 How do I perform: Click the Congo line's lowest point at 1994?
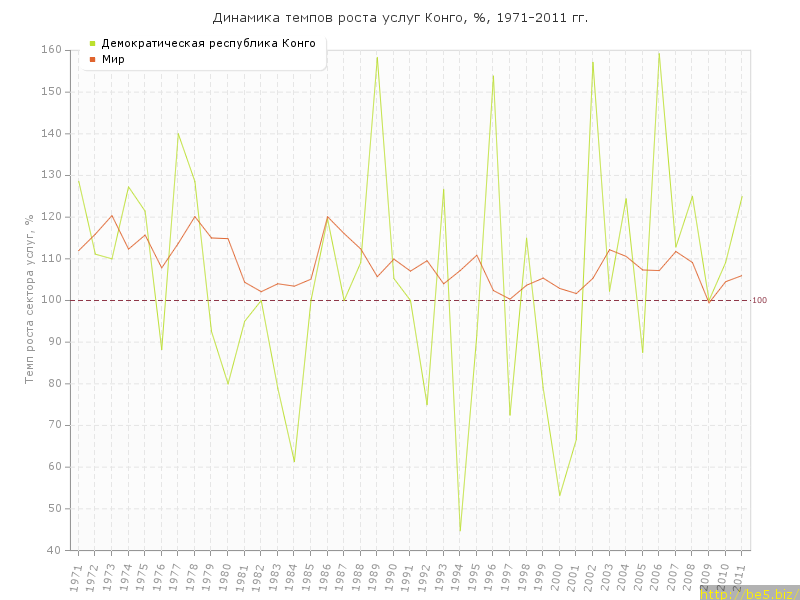(460, 531)
